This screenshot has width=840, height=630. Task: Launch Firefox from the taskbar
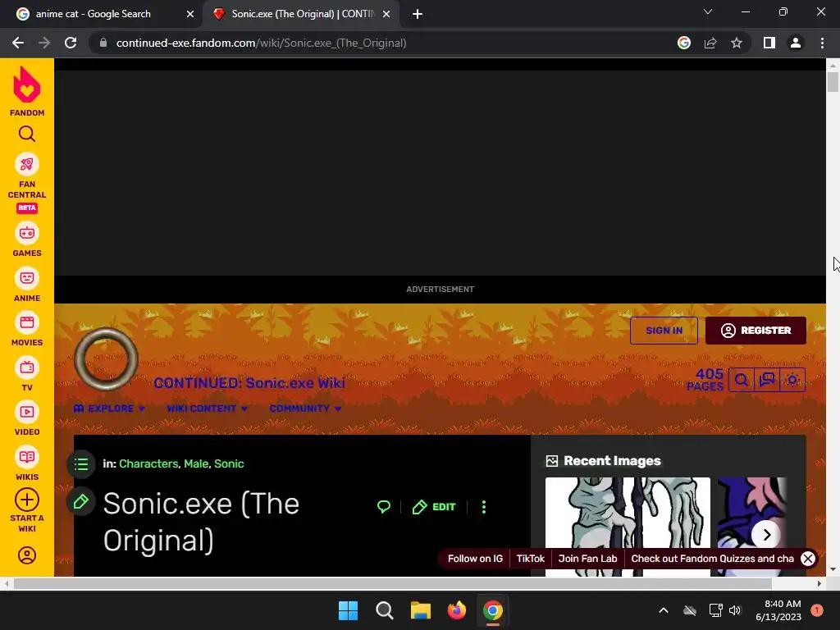click(456, 610)
